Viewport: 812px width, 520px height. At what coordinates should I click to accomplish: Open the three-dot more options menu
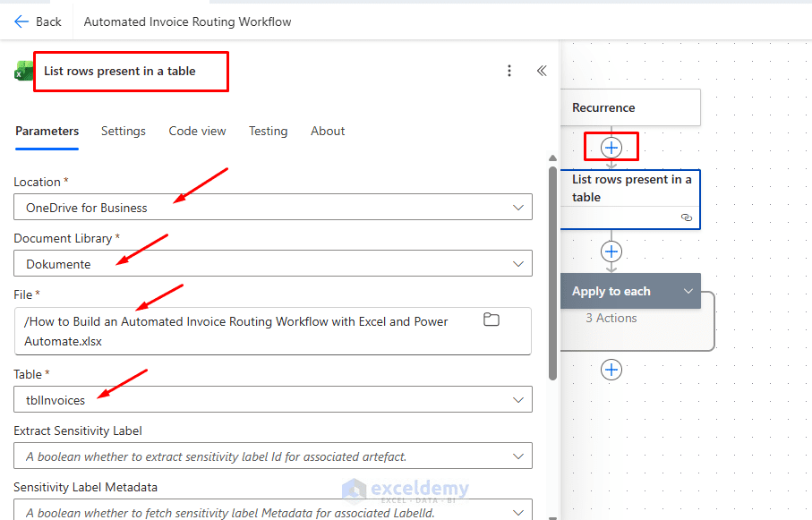click(x=509, y=71)
